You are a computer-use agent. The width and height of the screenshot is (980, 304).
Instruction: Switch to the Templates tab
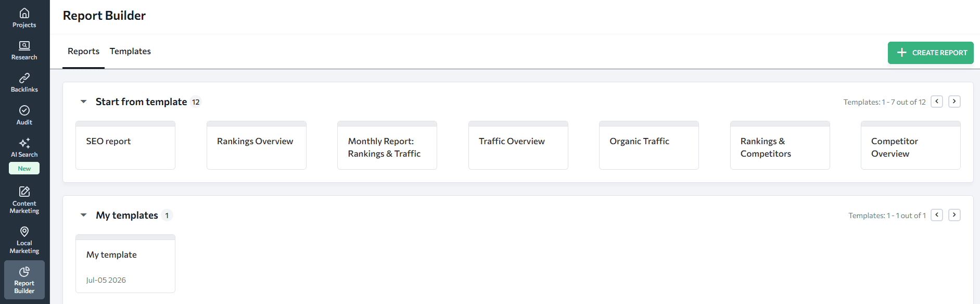click(130, 51)
